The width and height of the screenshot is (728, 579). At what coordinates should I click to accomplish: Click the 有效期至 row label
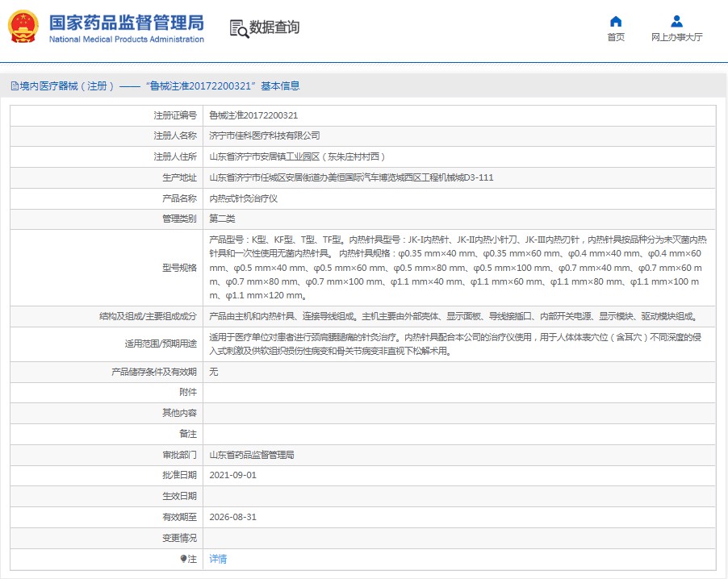pos(179,517)
